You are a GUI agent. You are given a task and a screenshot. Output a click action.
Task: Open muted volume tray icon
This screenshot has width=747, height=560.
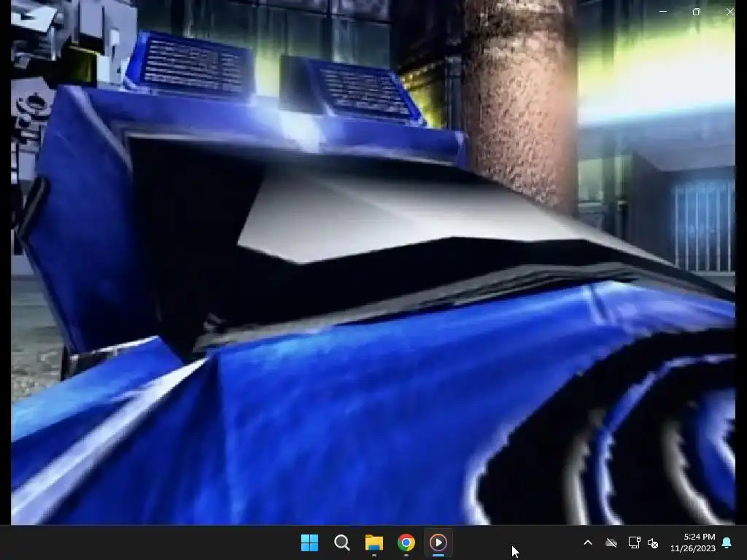click(653, 542)
